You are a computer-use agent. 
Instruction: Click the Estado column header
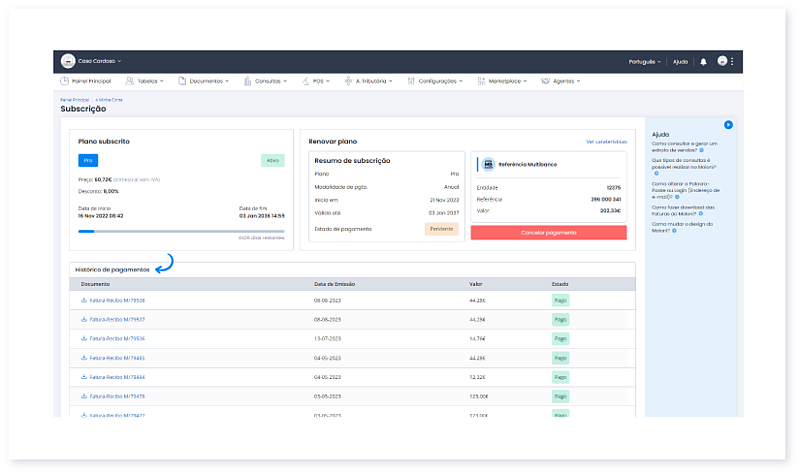click(x=560, y=284)
